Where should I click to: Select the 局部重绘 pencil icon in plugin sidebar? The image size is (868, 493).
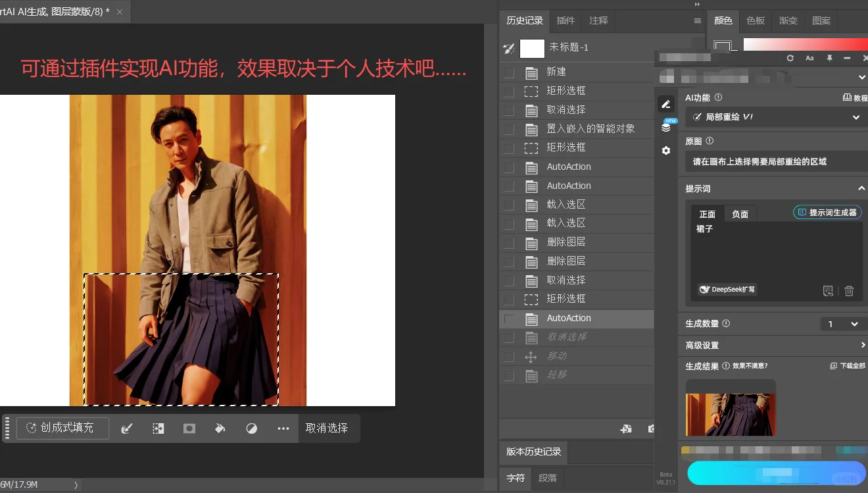pos(666,103)
